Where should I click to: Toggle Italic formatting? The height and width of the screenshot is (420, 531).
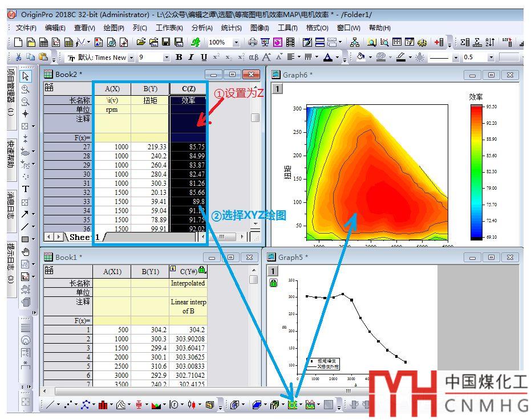pos(191,57)
